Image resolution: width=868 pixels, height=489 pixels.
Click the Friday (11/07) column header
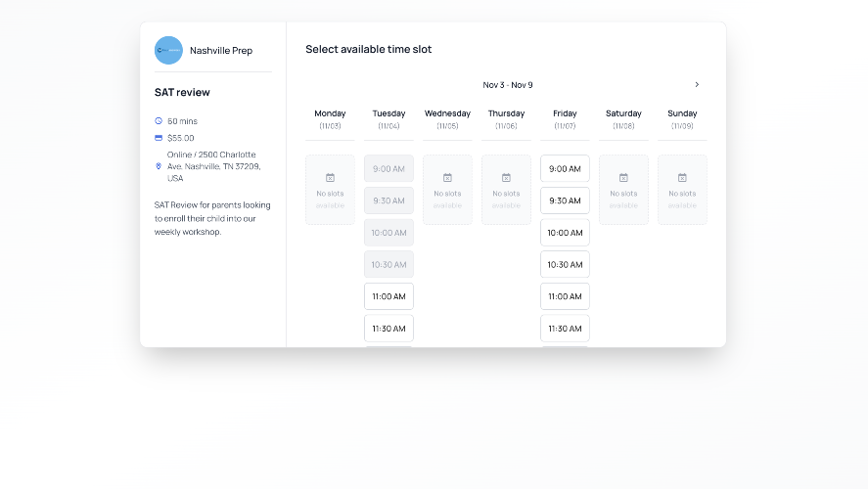click(565, 119)
